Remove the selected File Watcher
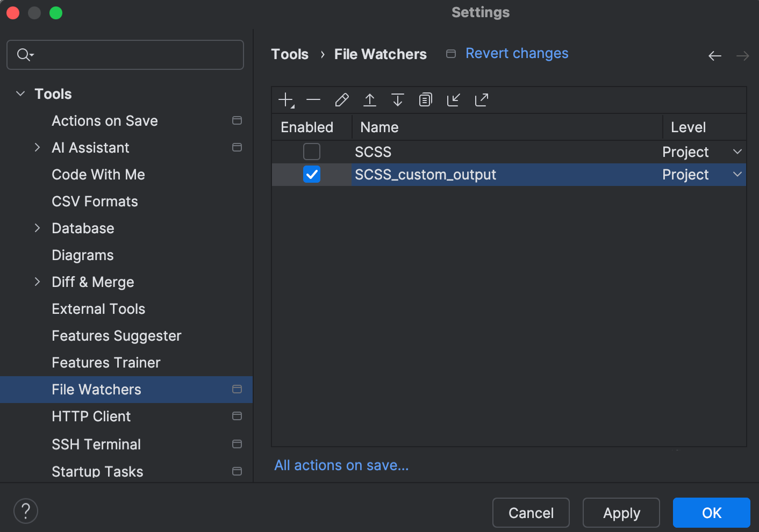759x532 pixels. [x=314, y=100]
